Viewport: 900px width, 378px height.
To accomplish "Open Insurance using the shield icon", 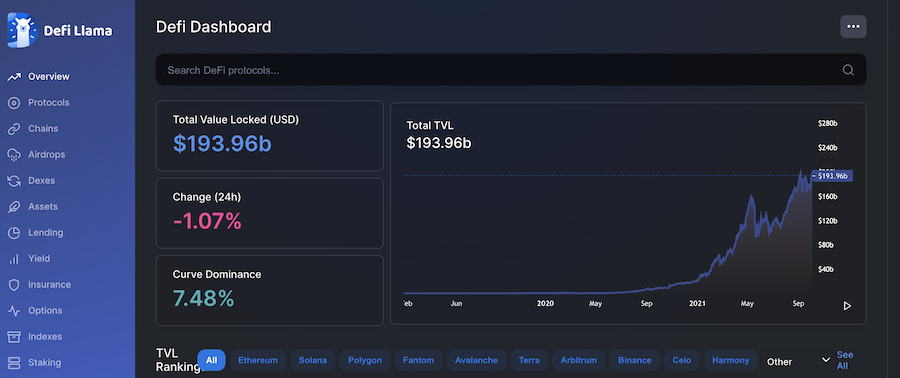I will pyautogui.click(x=14, y=285).
